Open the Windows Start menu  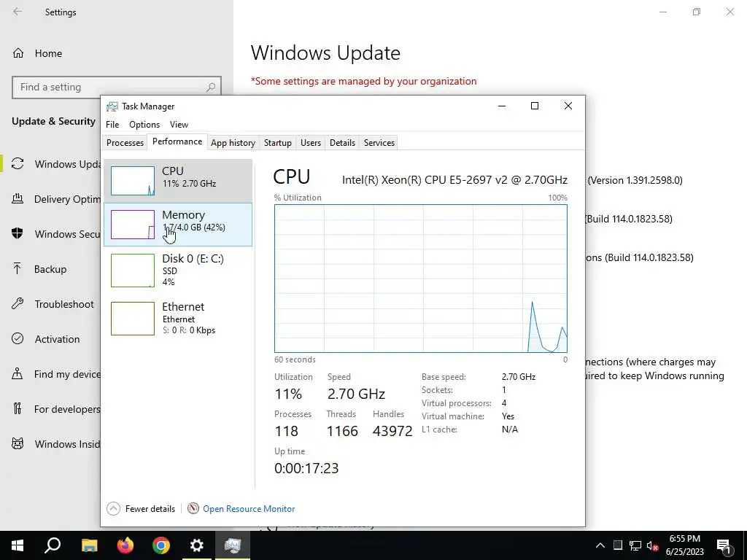click(18, 545)
